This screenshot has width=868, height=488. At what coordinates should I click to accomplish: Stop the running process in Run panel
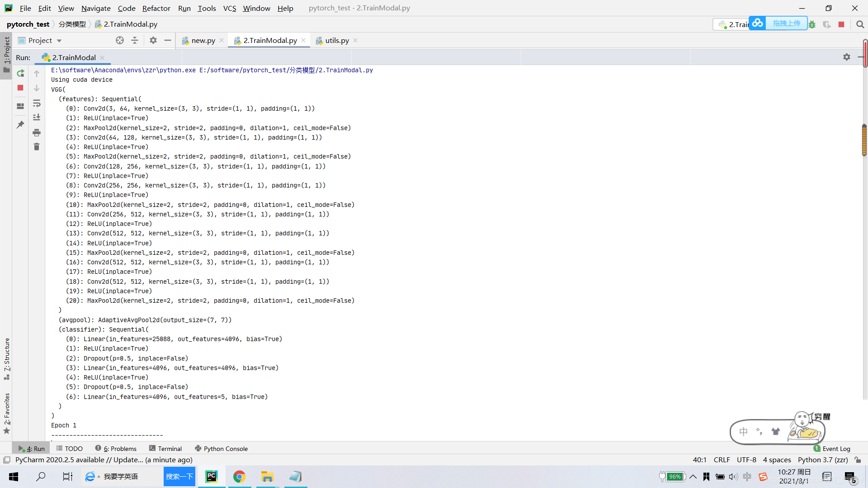[x=20, y=88]
